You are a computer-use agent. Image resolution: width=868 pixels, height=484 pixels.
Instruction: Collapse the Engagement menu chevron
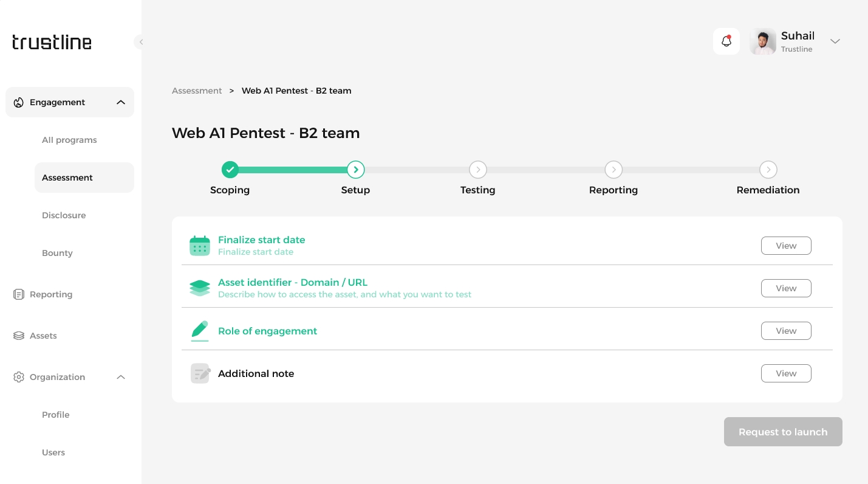click(x=121, y=102)
